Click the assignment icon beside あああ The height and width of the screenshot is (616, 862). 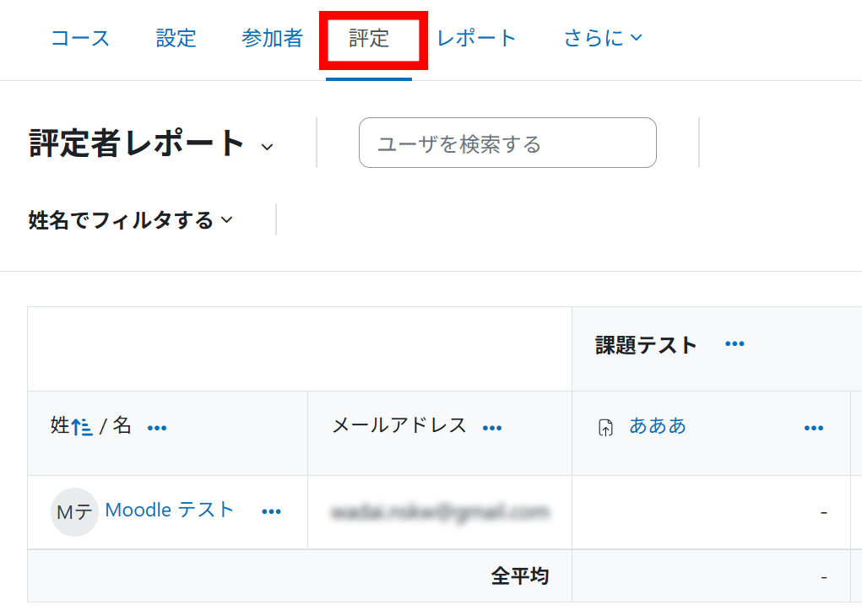pos(605,428)
